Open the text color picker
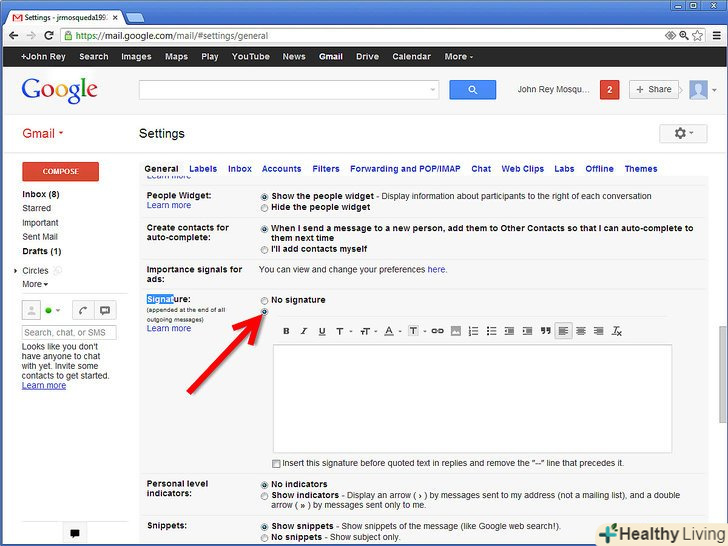This screenshot has height=546, width=728. pyautogui.click(x=392, y=331)
